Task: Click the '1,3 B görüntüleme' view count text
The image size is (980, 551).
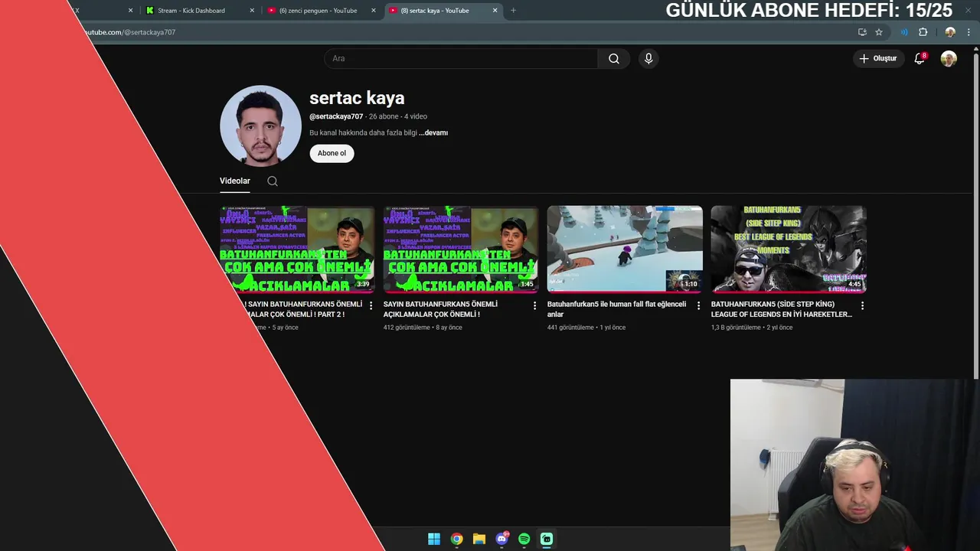Action: [x=736, y=328]
